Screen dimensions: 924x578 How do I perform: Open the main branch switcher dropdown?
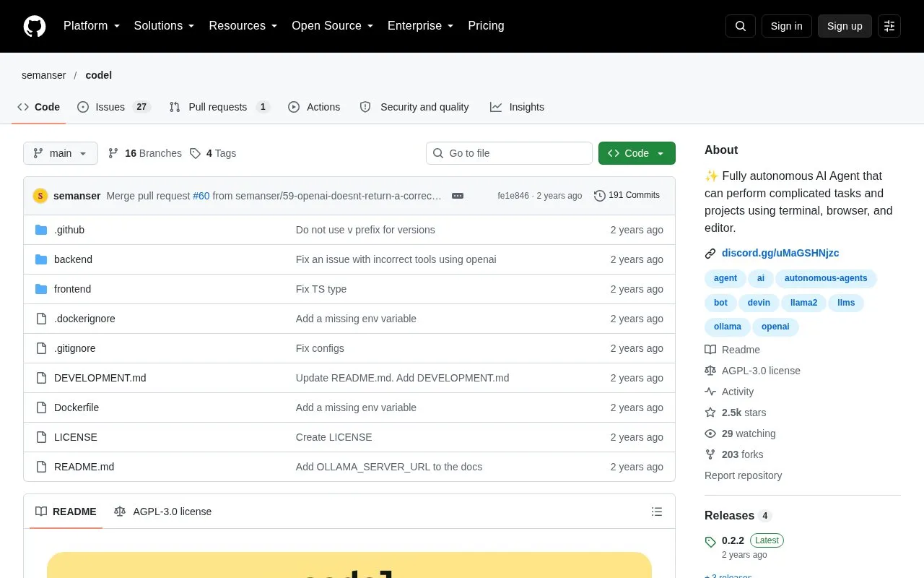pyautogui.click(x=61, y=153)
